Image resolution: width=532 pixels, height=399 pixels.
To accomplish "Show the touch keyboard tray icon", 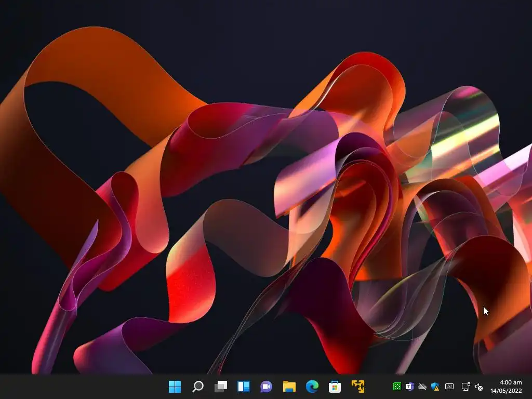I will tap(449, 387).
